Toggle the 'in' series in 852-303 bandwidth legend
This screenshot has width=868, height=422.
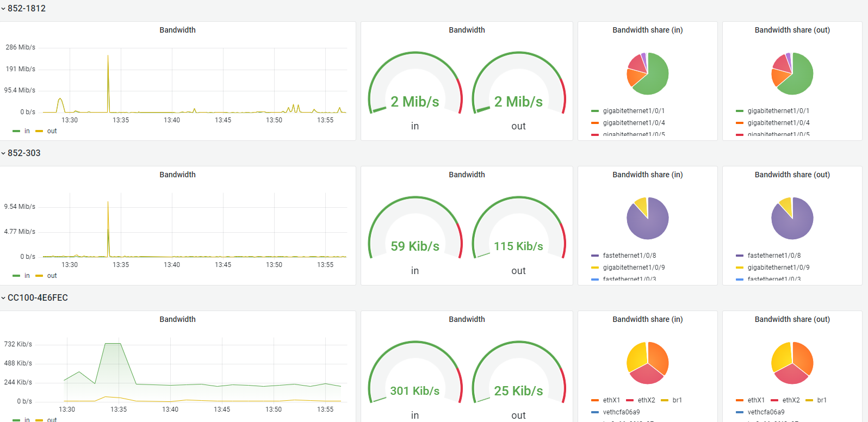[21, 276]
